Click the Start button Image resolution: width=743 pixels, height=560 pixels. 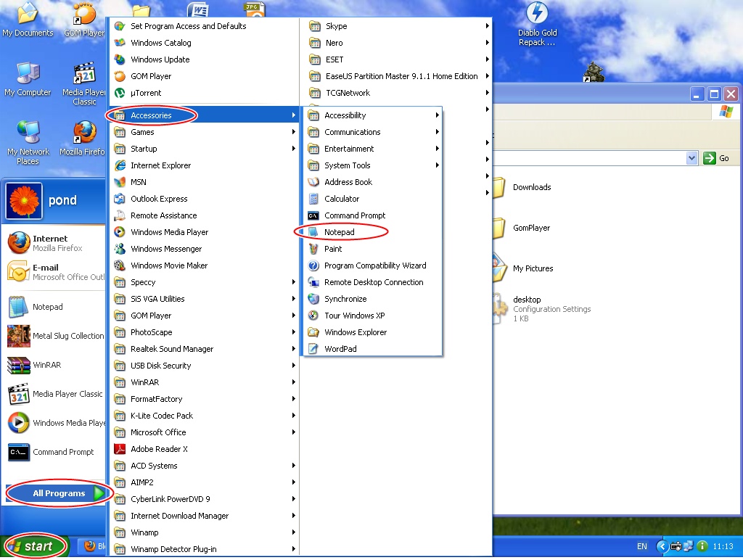[34, 546]
